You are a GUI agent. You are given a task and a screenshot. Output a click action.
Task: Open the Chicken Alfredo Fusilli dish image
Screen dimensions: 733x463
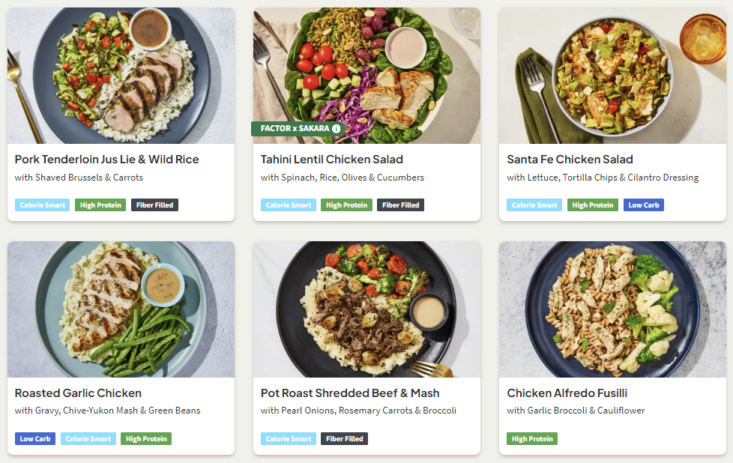[x=612, y=308]
